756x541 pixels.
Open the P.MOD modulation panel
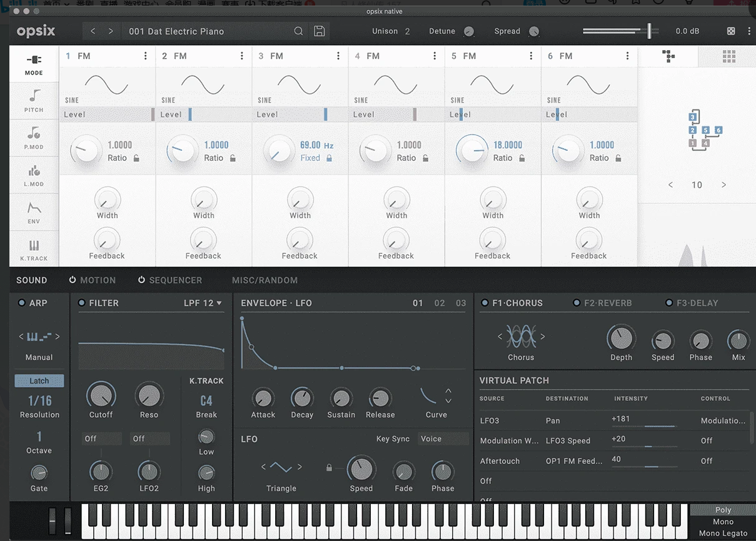33,138
